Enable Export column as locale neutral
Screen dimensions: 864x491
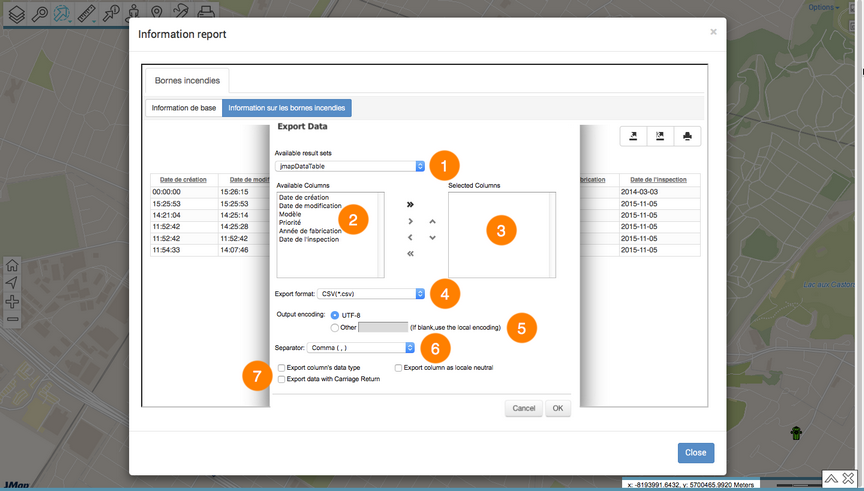coord(398,368)
